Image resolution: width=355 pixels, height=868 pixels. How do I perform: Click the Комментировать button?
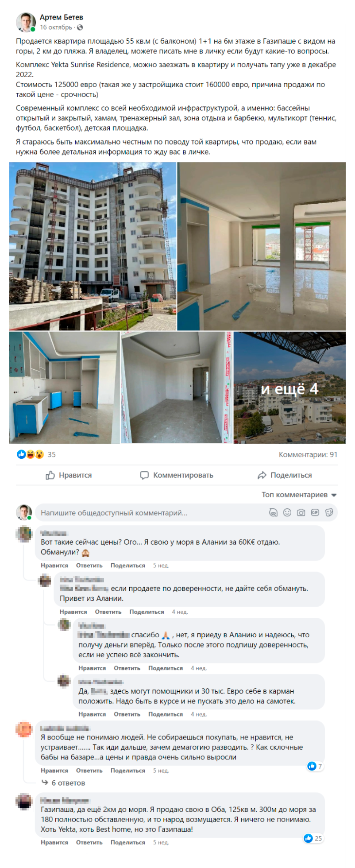(177, 475)
